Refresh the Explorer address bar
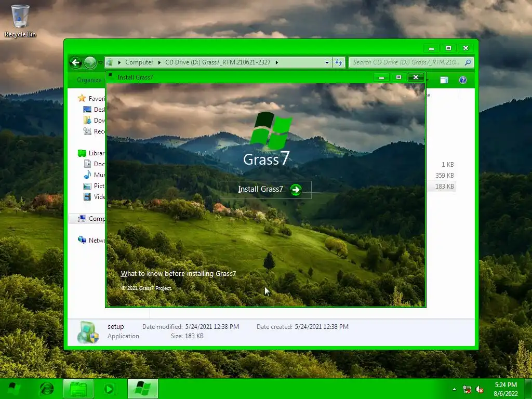The height and width of the screenshot is (399, 532). point(339,62)
